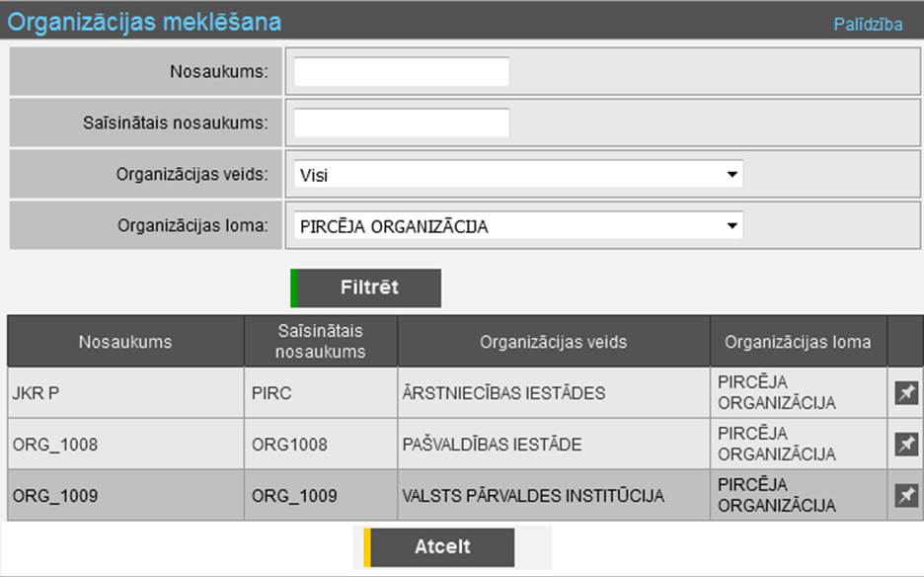Open the Palīdzība help link
This screenshot has width=924, height=577.
click(868, 25)
